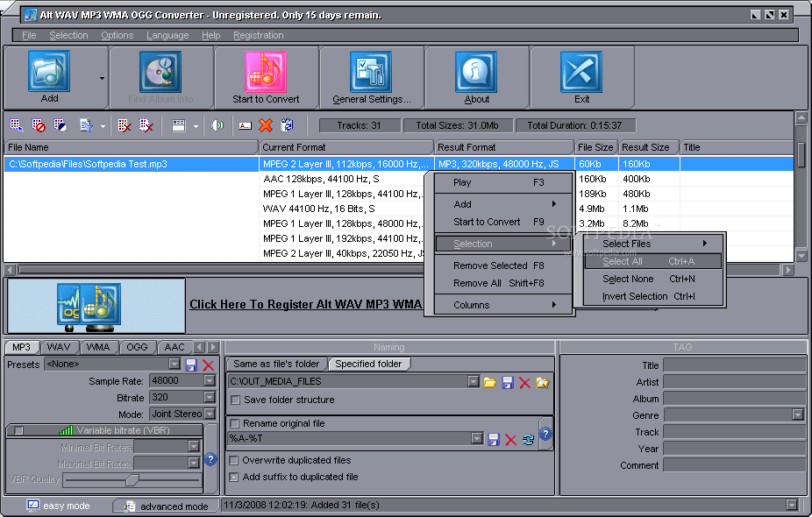812x517 pixels.
Task: Switch to easy mode
Action: tap(58, 506)
